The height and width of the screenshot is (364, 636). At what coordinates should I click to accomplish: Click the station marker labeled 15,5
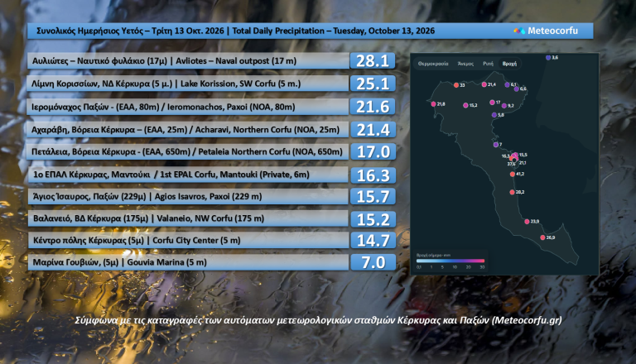coord(516,155)
